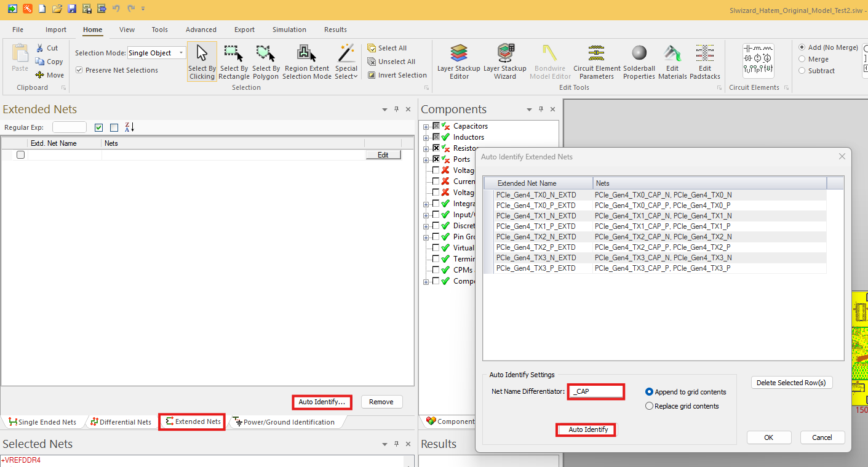The image size is (868, 467).
Task: Open the Simulation ribbon tab
Action: pyautogui.click(x=289, y=30)
